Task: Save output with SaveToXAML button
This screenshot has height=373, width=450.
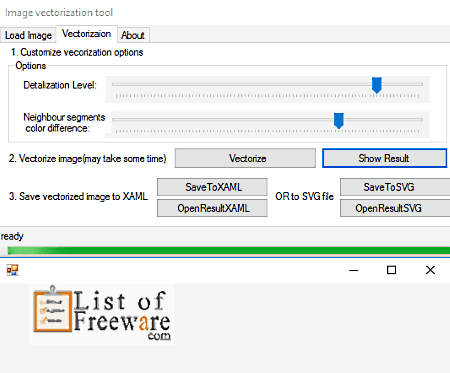Action: pyautogui.click(x=212, y=187)
